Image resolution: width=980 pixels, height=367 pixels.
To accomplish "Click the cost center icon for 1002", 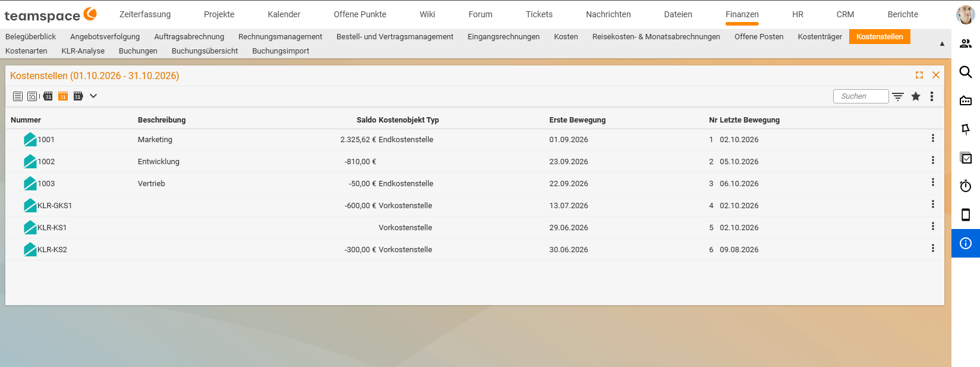I will (30, 161).
